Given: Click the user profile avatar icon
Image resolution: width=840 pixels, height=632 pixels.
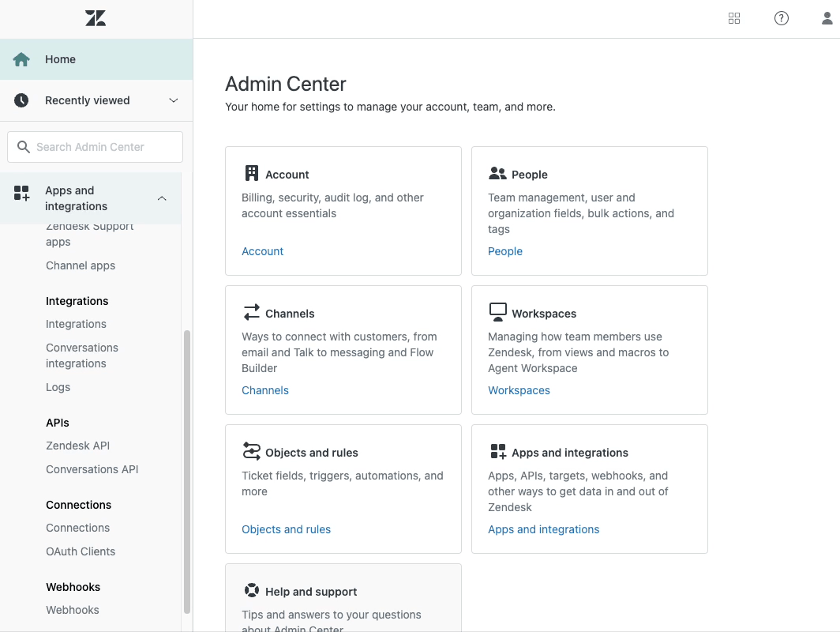Looking at the screenshot, I should click(826, 17).
